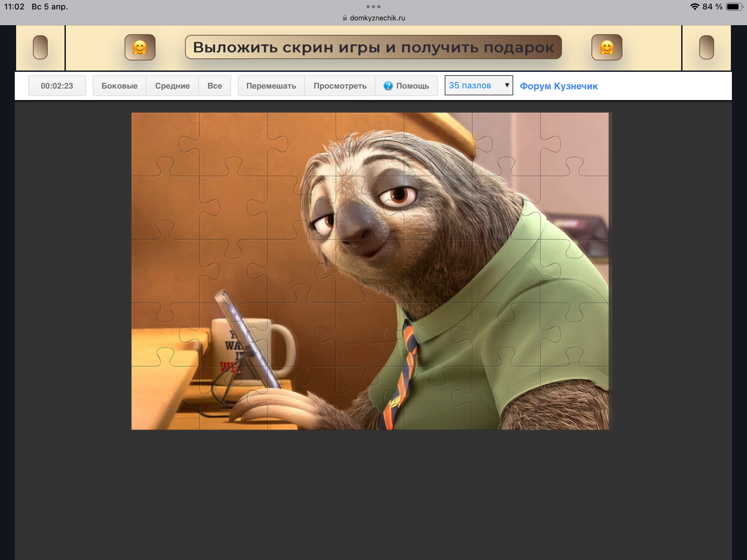
Task: Show only Боковые edge pieces
Action: 119,86
